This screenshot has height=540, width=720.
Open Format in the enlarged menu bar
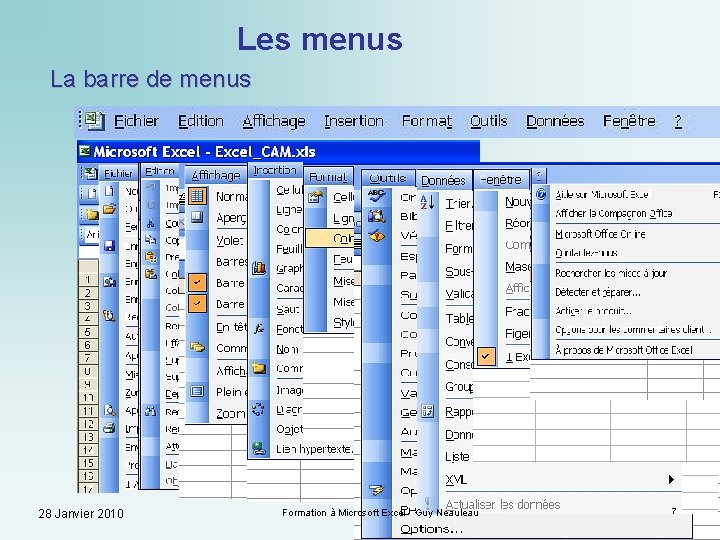pos(427,121)
